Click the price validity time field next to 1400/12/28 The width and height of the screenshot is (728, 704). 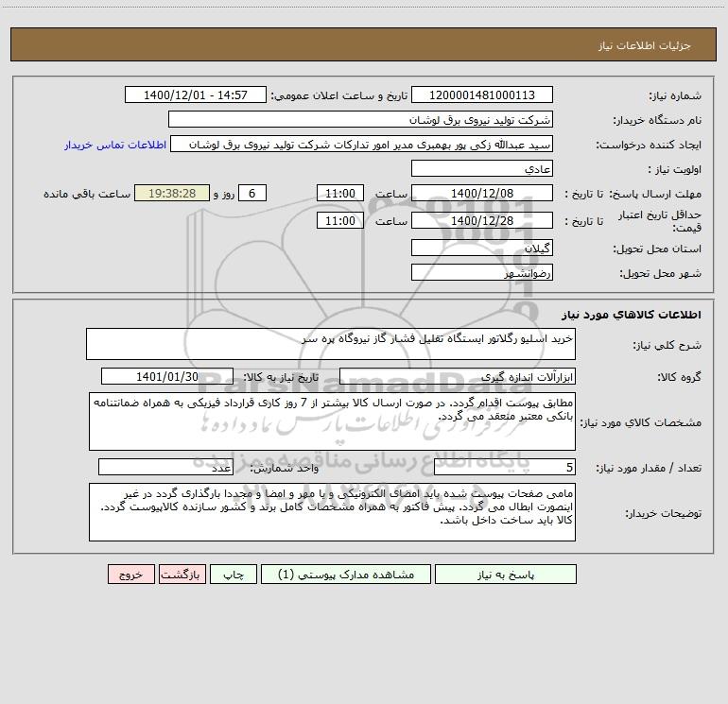(339, 220)
